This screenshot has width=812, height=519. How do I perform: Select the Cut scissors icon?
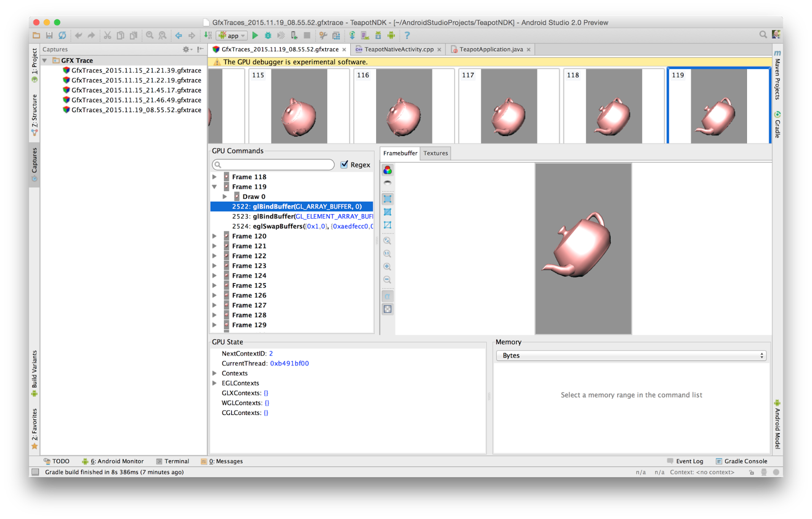coord(107,36)
